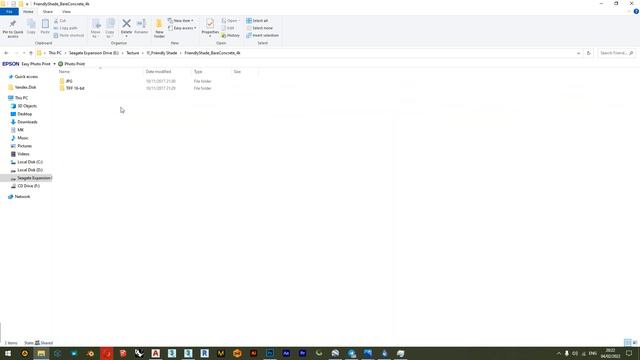Image resolution: width=640 pixels, height=360 pixels.
Task: Click This PC in the breadcrumb path
Action: (x=55, y=53)
